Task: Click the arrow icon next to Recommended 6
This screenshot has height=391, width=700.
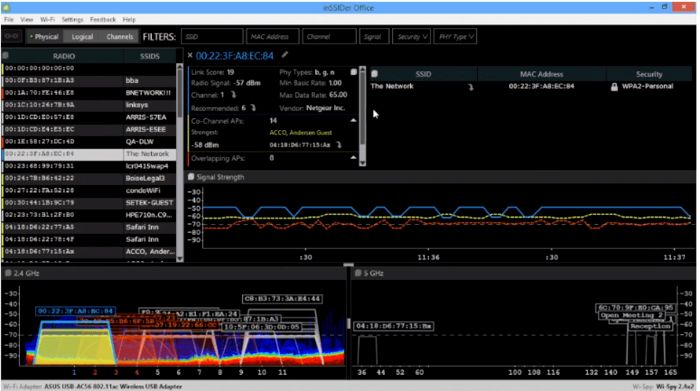Action: coord(254,108)
